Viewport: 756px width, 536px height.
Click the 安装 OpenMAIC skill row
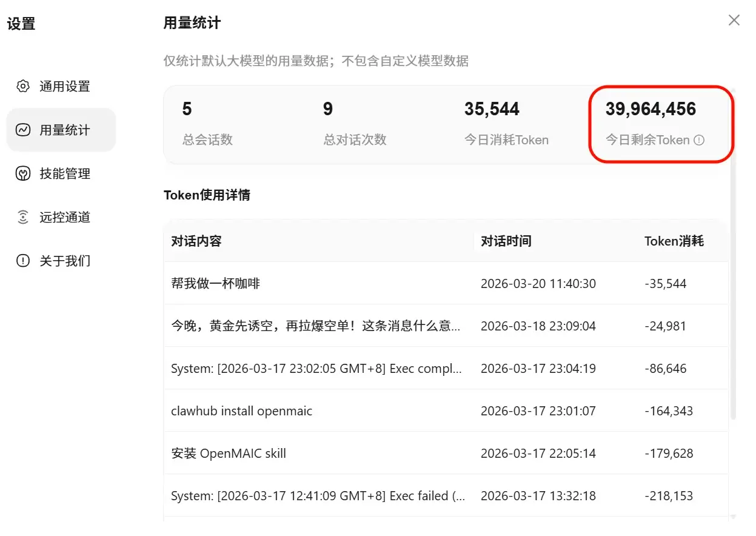coord(229,454)
